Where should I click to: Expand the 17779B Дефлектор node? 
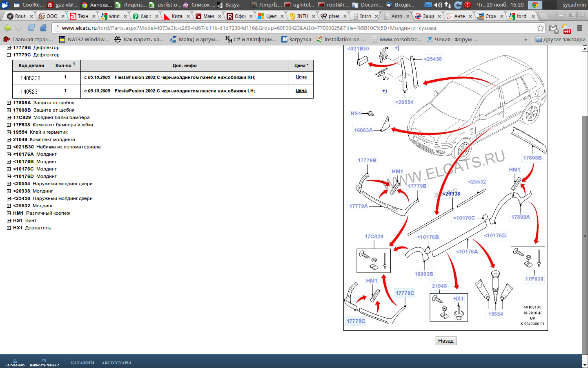(9, 47)
